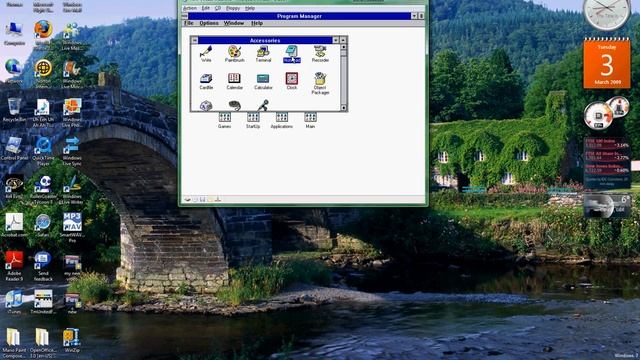Select the iTunes desktop shortcut
640x360 pixels.
coord(14,302)
